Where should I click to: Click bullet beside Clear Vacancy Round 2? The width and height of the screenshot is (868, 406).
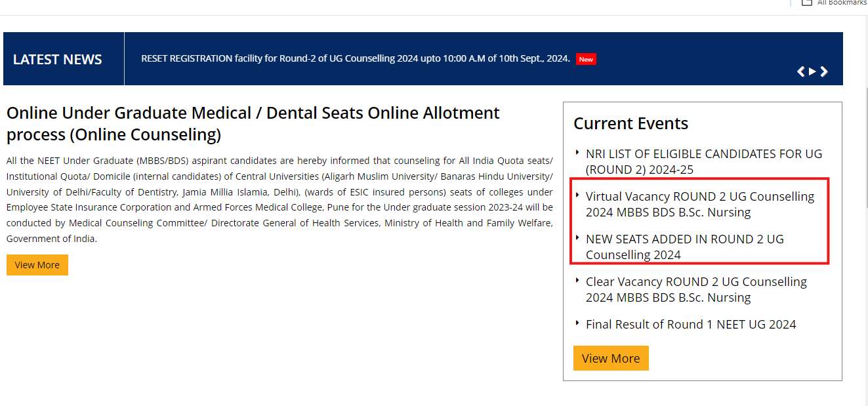pyautogui.click(x=577, y=280)
